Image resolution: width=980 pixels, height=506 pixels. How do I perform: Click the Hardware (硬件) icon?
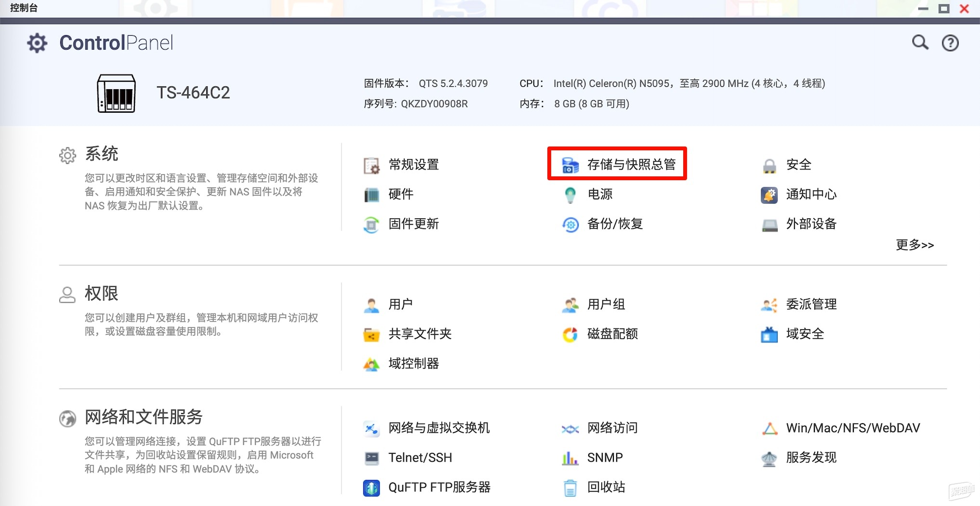pos(371,195)
